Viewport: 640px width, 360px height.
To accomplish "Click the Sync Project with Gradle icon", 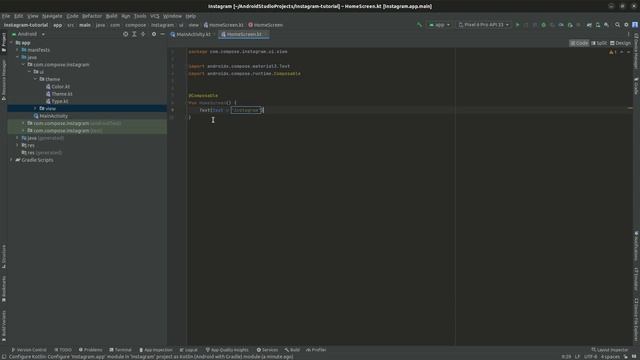I will (589, 25).
